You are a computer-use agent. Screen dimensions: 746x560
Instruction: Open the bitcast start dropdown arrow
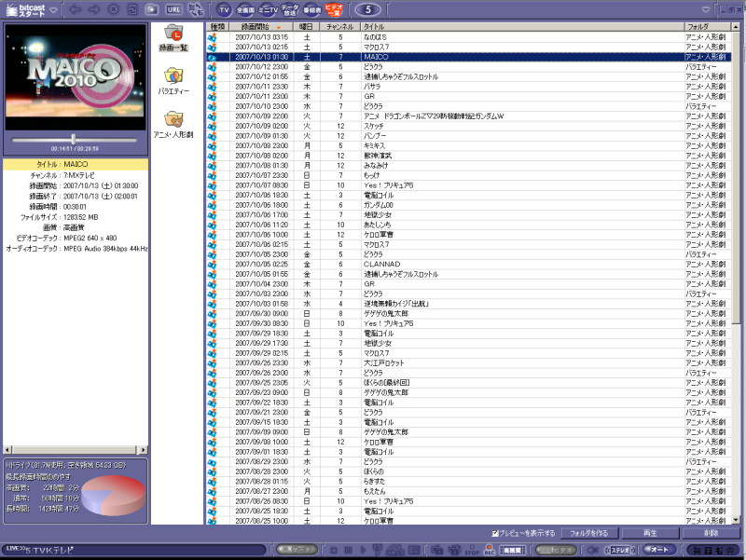coord(53,10)
